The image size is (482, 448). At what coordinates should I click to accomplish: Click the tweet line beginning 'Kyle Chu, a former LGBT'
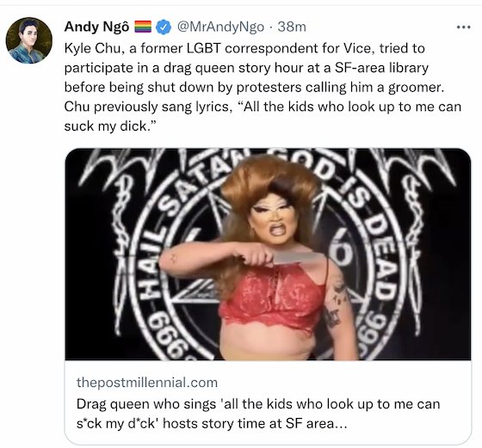(x=244, y=48)
